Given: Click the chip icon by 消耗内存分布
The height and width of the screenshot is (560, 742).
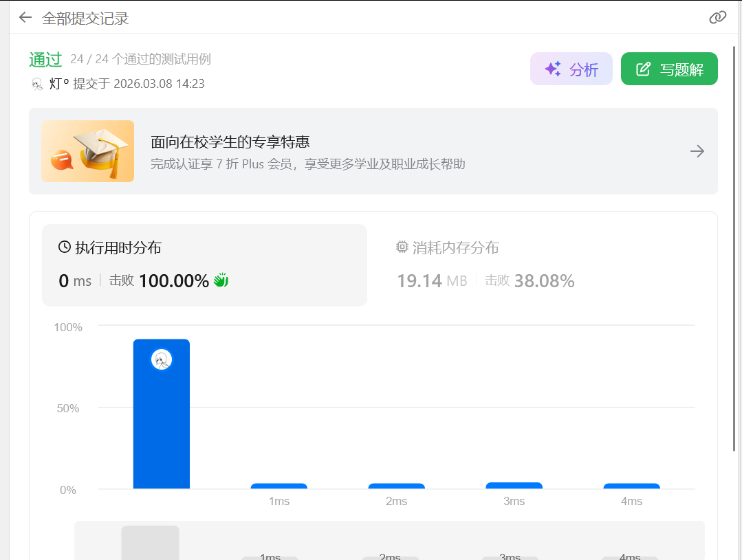Looking at the screenshot, I should point(402,247).
